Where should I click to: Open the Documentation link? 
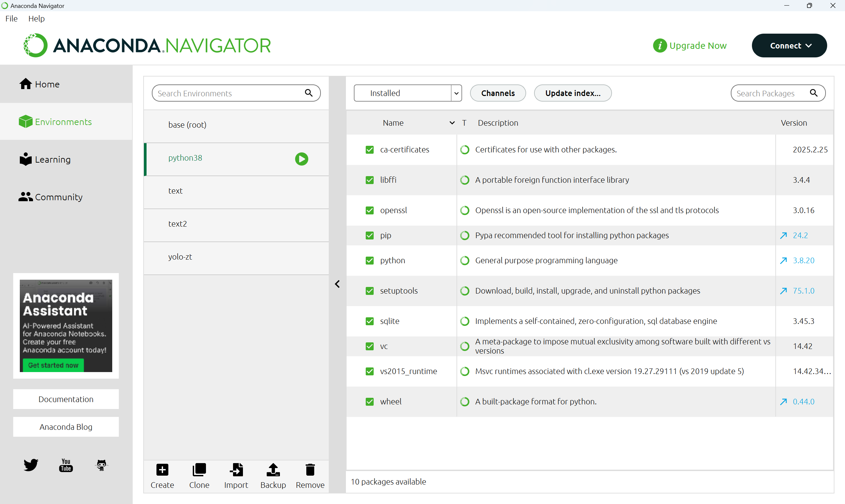(66, 399)
